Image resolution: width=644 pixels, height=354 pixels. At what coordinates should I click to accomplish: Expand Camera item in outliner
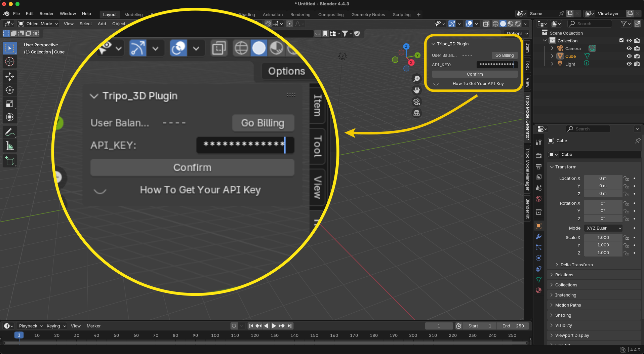[x=552, y=48]
